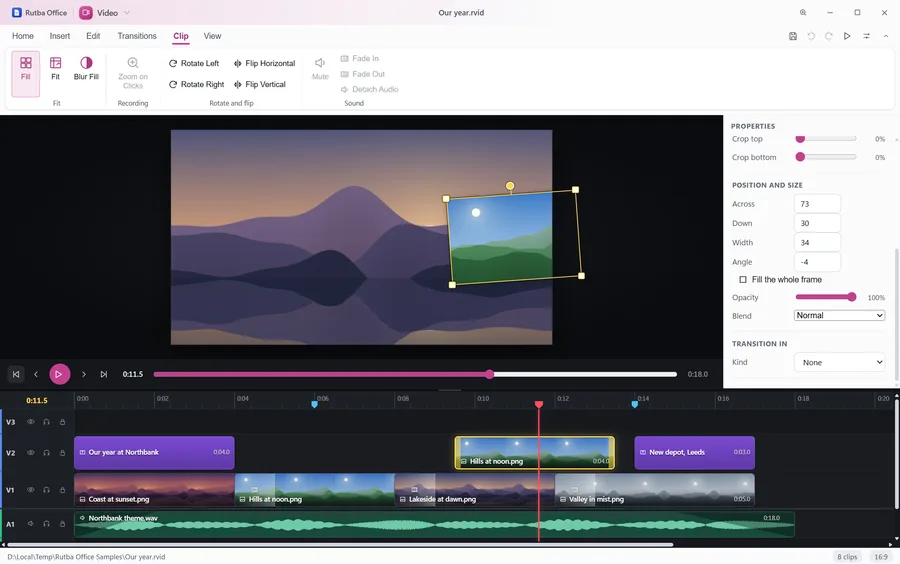Screen dimensions: 900x564
Task: Click the blue marker near 0:06
Action: (315, 404)
